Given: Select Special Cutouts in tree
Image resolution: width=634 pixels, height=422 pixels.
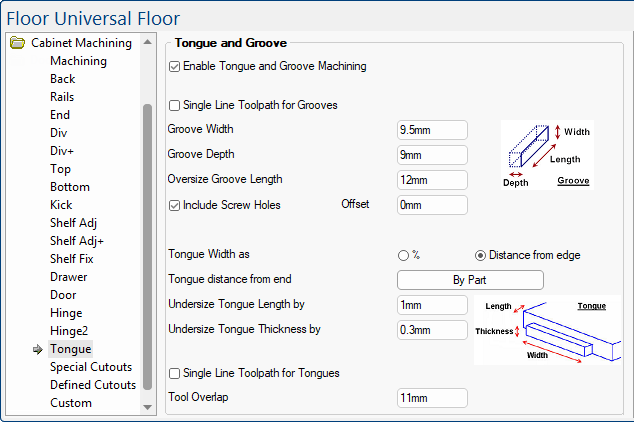Looking at the screenshot, I should click(91, 367).
